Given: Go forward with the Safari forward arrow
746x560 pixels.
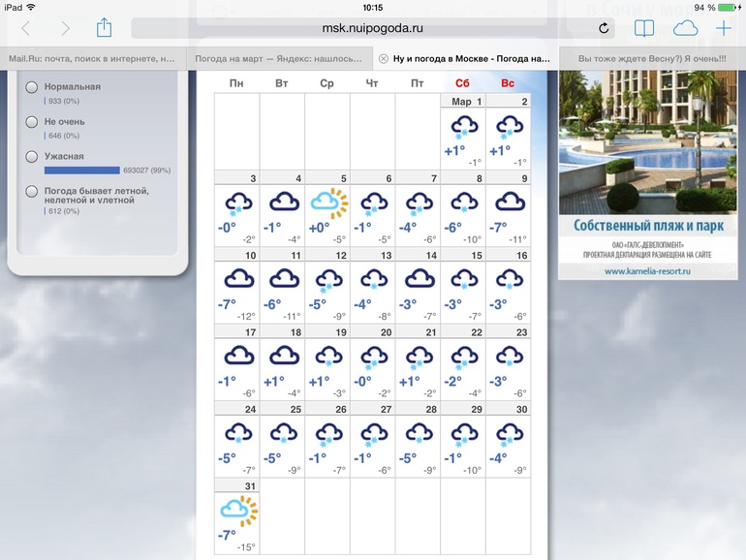Looking at the screenshot, I should click(66, 28).
